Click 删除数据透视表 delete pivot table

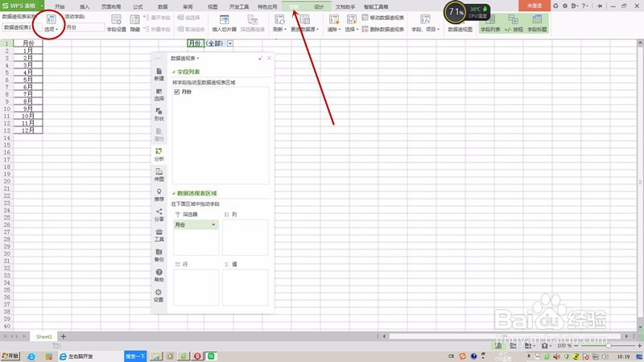[x=383, y=29]
